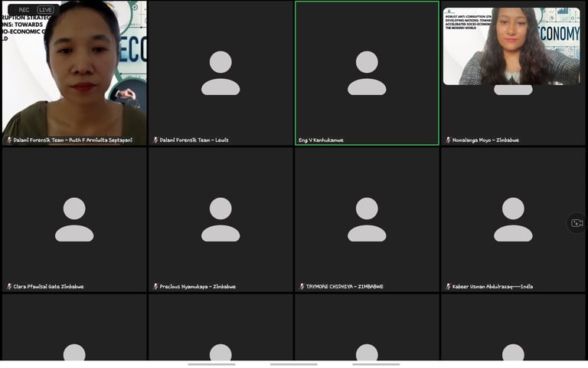588x368 pixels.
Task: Click the REC recording indicator
Action: [x=24, y=10]
